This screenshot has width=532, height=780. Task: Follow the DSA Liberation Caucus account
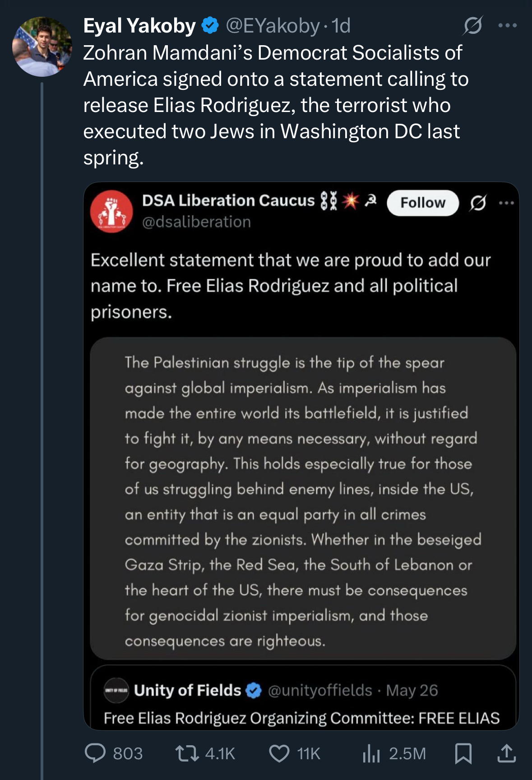pos(422,203)
